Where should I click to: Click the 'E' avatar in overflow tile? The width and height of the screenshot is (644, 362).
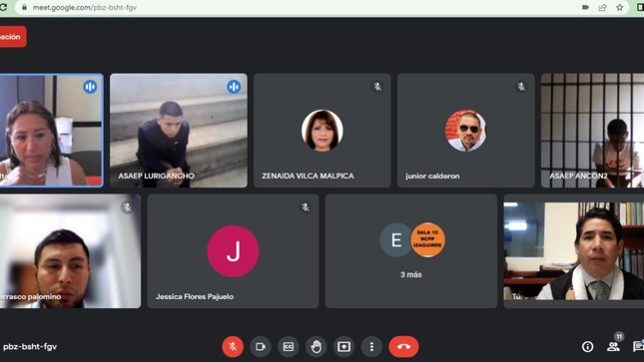tap(396, 240)
